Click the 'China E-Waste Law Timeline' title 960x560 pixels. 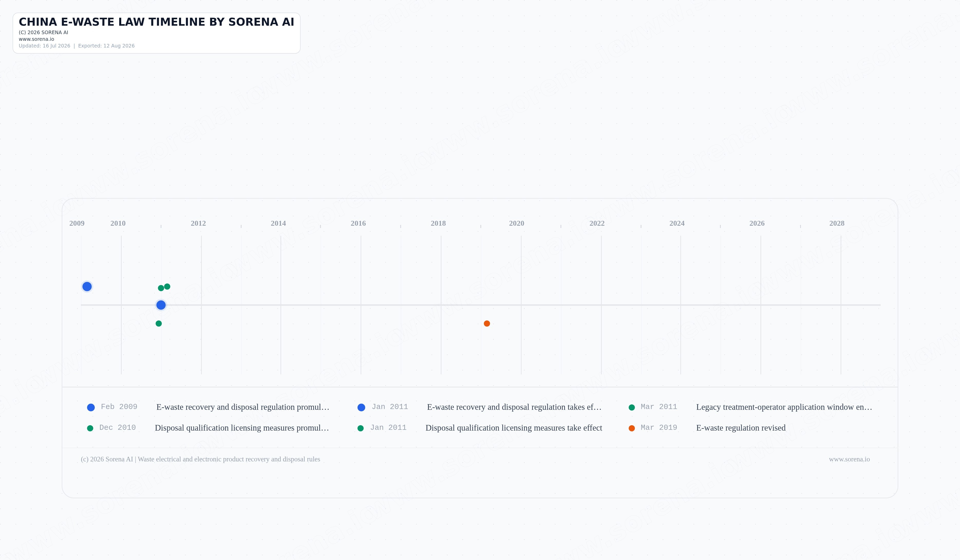(x=157, y=22)
